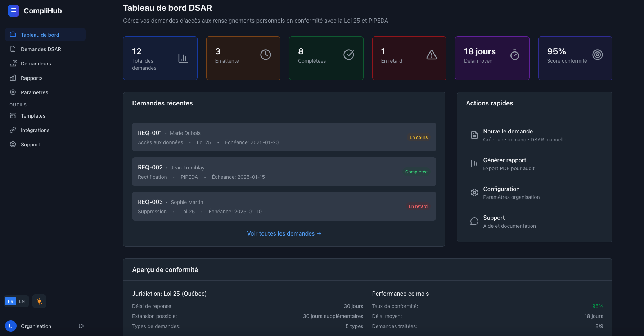Click the Support chat icon in Actions rapides

474,221
